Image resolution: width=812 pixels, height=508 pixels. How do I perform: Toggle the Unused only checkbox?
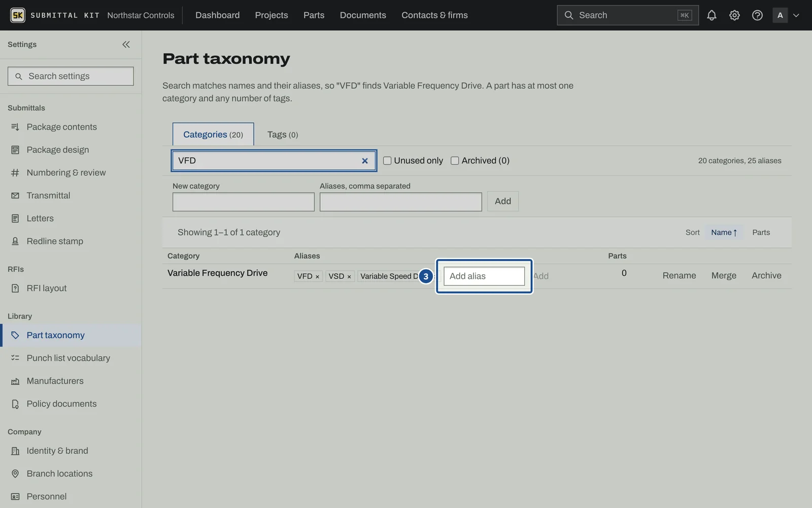[387, 161]
